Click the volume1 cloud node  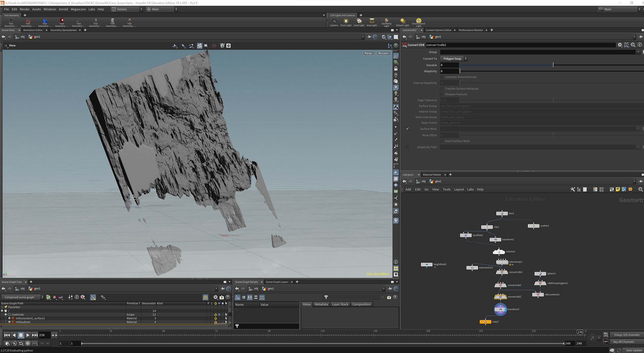pos(499,252)
